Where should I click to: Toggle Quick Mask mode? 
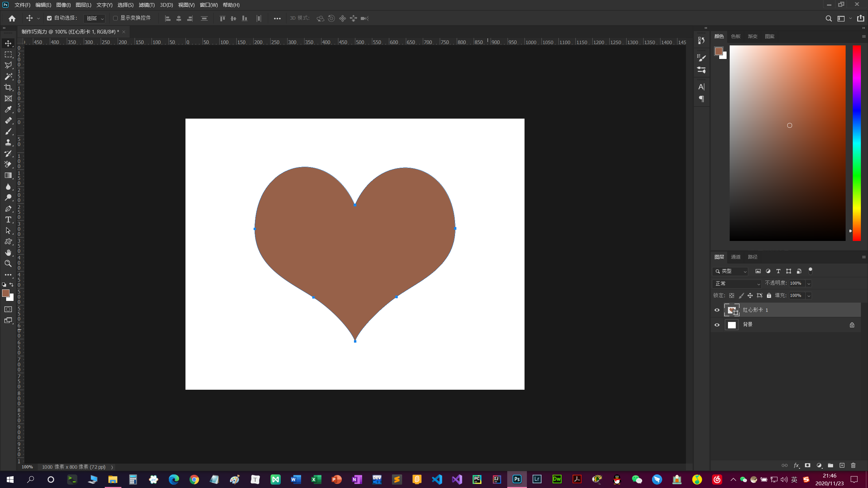8,309
